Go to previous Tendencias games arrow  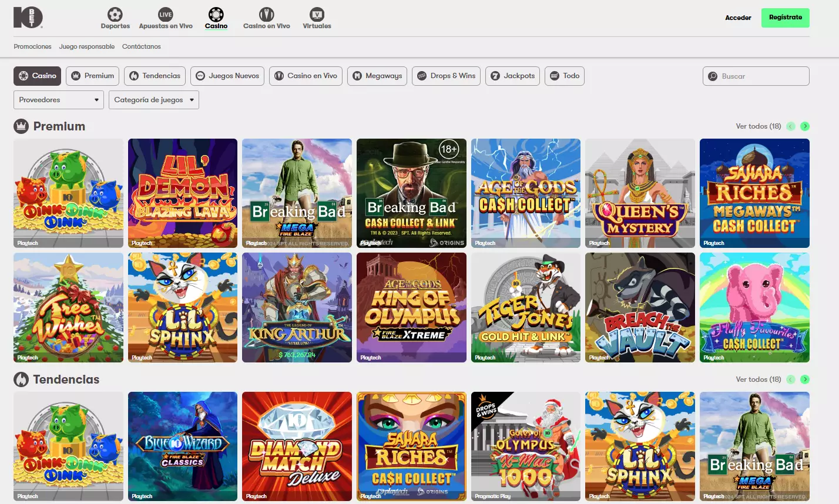pyautogui.click(x=791, y=379)
